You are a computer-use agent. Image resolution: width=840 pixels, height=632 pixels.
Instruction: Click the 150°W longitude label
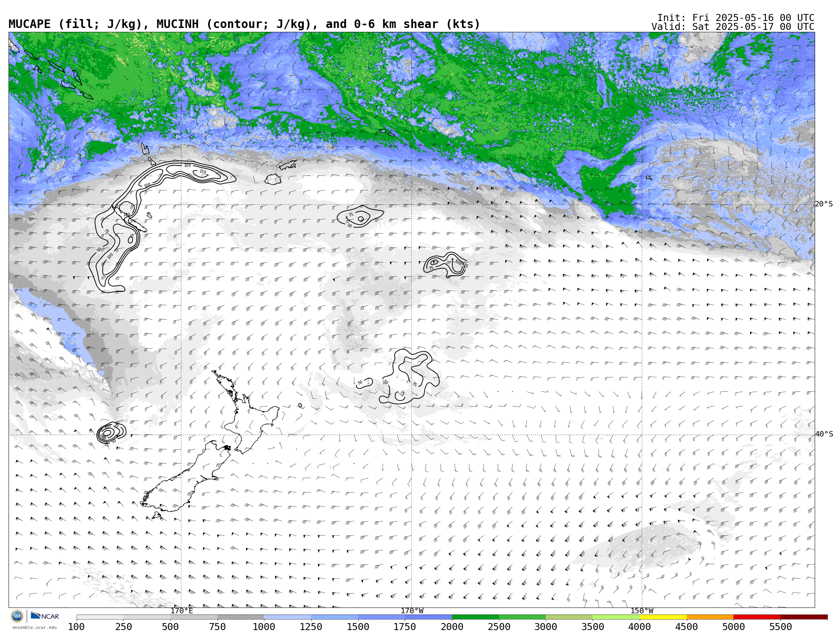tap(642, 611)
